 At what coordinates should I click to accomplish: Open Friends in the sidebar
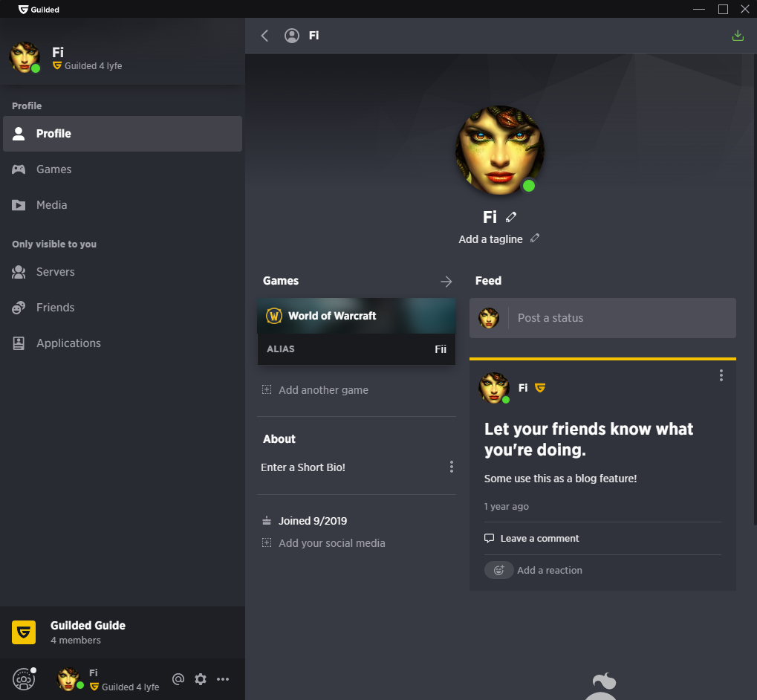coord(123,308)
